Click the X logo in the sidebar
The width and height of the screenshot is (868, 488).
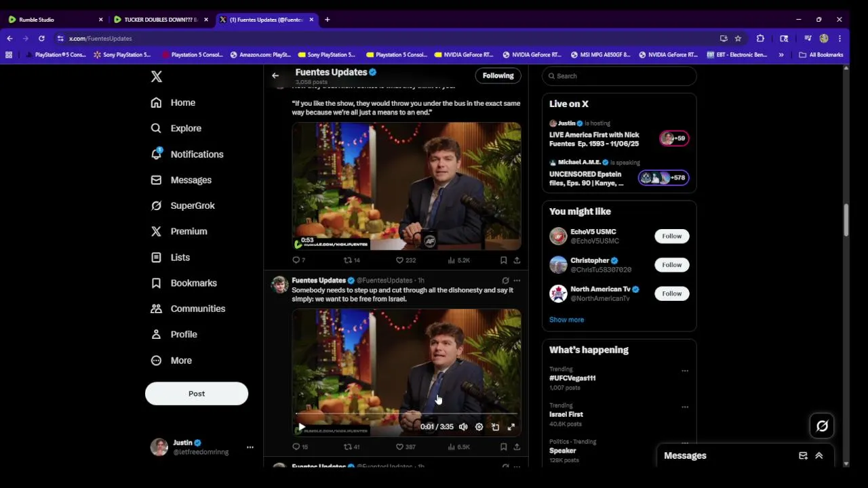157,77
